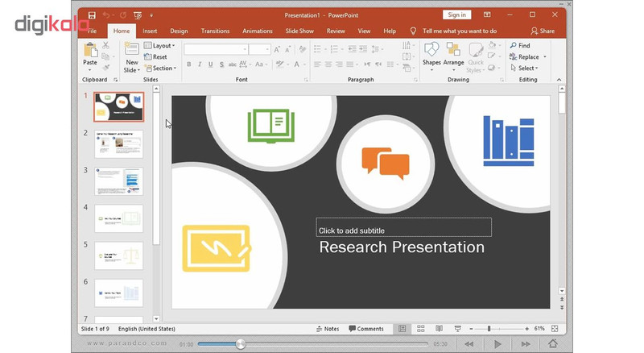The height and width of the screenshot is (353, 644).
Task: Click the player home icon
Action: click(x=553, y=343)
